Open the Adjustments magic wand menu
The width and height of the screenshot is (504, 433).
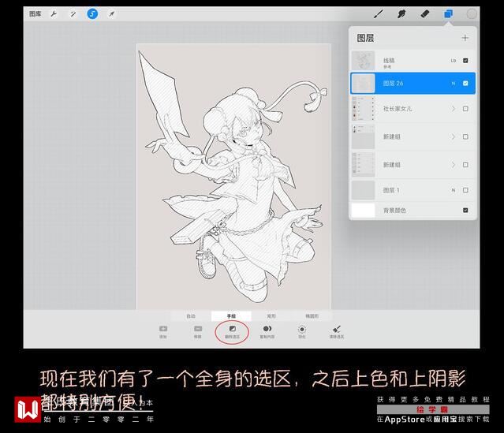pos(73,14)
